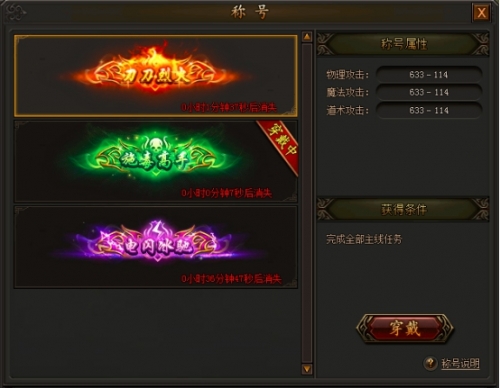Click the scroll down arrow of title list
The width and height of the screenshot is (500, 388).
point(307,369)
